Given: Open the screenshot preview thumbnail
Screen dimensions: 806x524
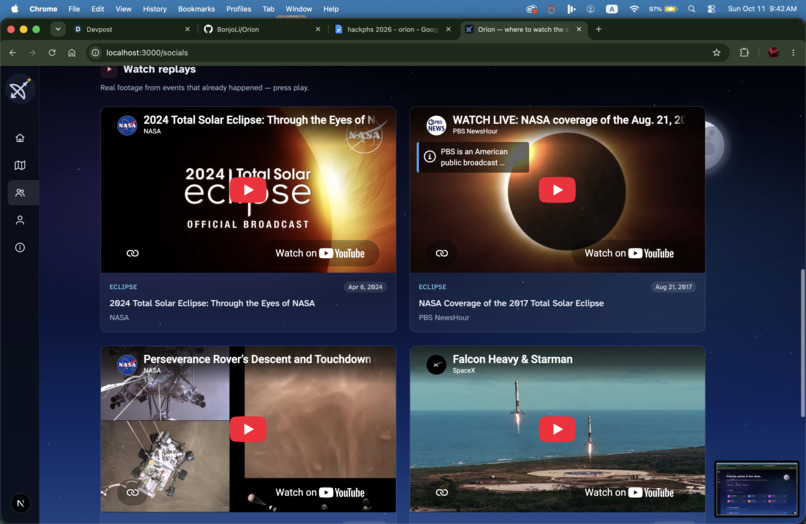Looking at the screenshot, I should click(x=757, y=489).
